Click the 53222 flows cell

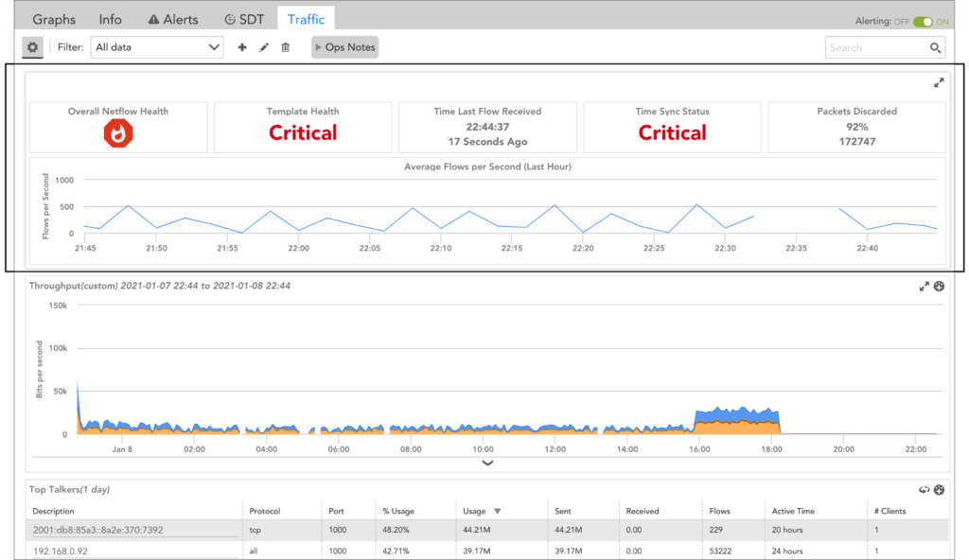coord(720,551)
